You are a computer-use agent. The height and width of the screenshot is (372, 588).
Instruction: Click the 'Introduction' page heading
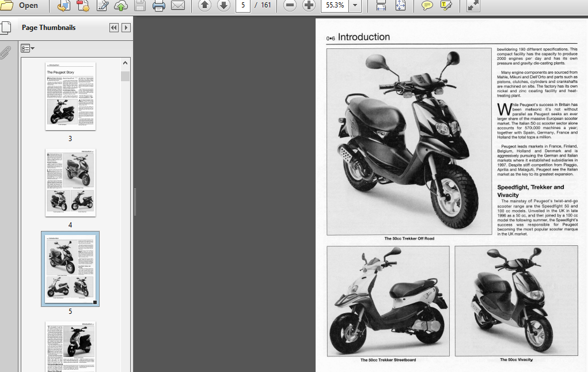364,37
